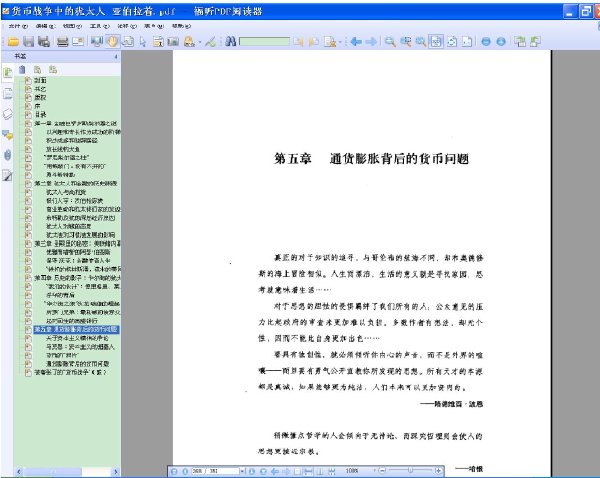
Task: Click the first page button in bottom bar
Action: (174, 471)
